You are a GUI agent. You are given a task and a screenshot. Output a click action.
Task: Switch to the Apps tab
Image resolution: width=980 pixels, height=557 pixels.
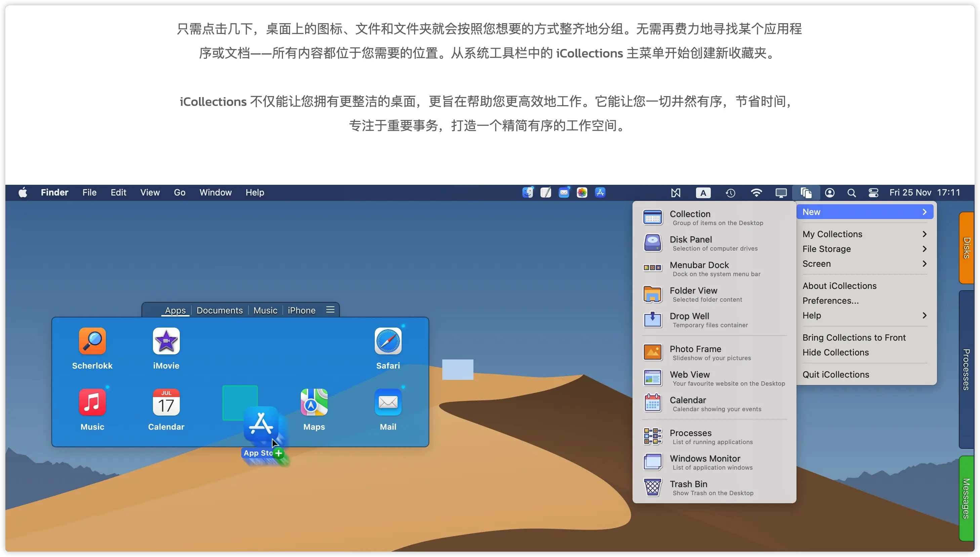coord(175,310)
